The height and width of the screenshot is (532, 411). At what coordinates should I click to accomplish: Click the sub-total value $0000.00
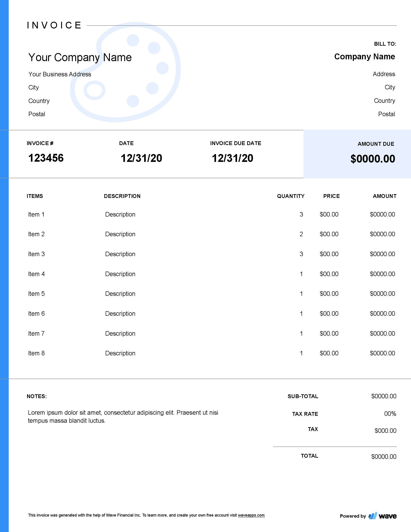[x=384, y=396]
